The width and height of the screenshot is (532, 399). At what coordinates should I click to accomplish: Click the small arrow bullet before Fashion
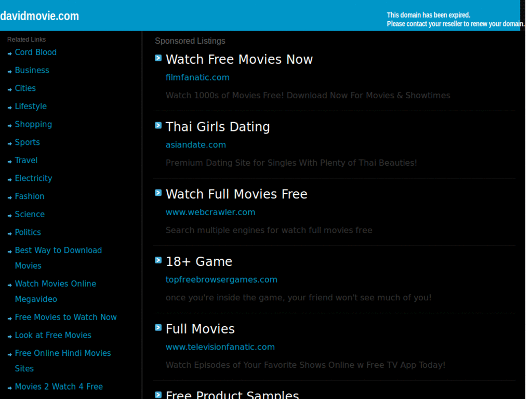(x=9, y=197)
